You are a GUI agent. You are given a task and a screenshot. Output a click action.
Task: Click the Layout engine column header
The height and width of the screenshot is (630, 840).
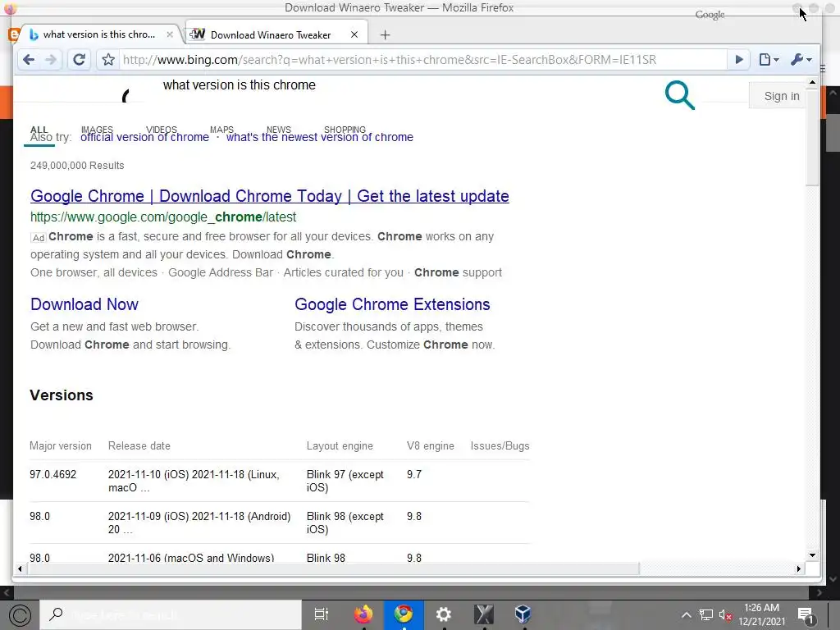(x=340, y=445)
